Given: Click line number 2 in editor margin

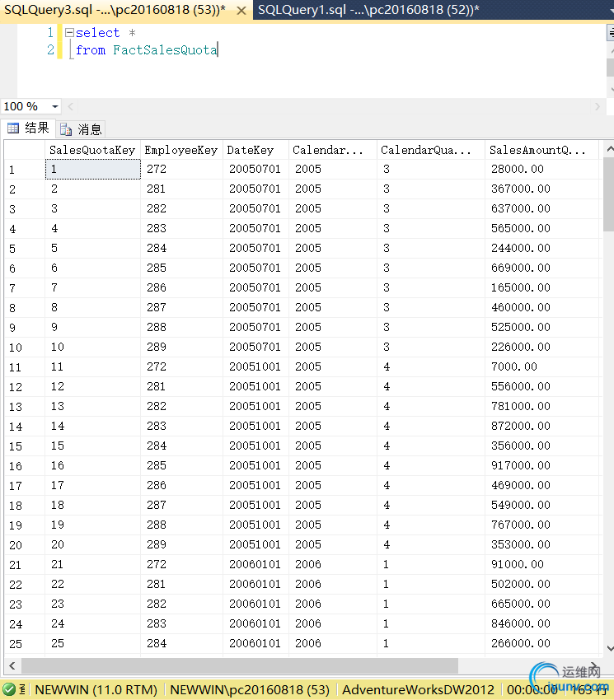Looking at the screenshot, I should coord(50,50).
